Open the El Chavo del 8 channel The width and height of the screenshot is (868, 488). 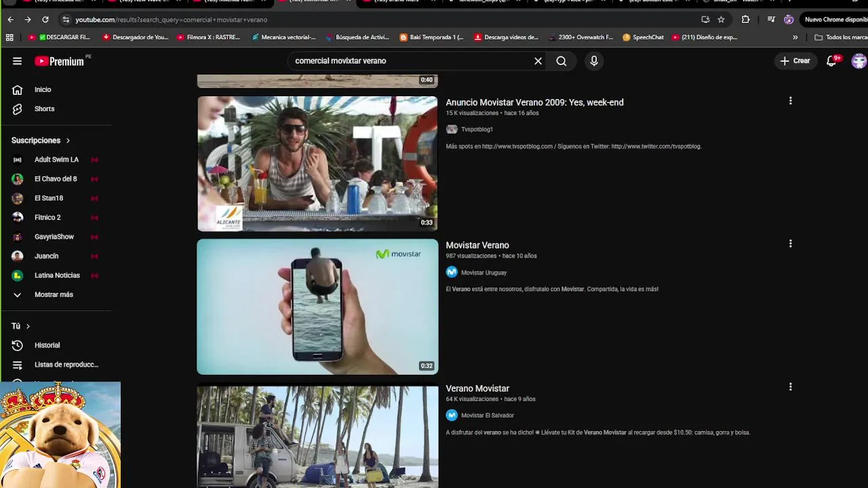pyautogui.click(x=56, y=179)
